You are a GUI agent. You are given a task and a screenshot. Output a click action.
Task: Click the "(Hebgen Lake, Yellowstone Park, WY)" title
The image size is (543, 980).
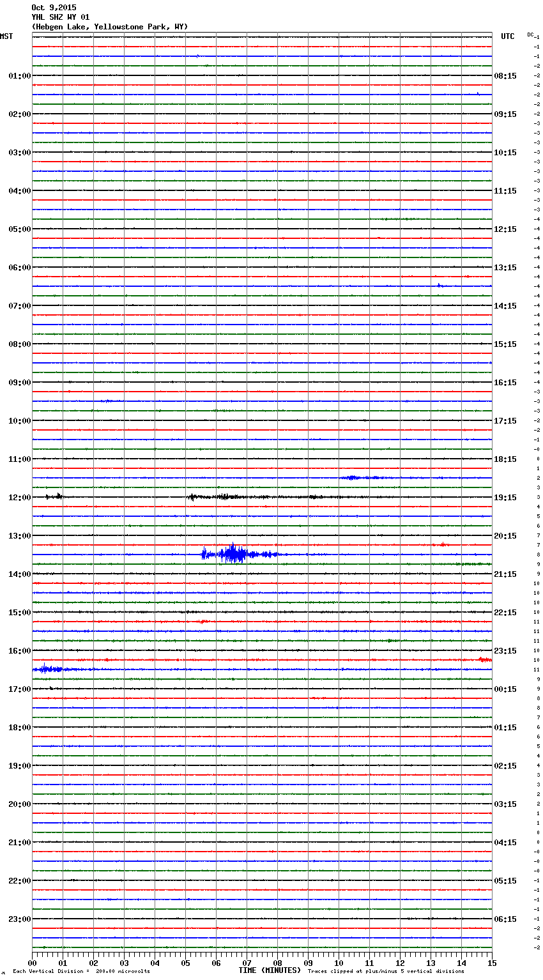109,27
